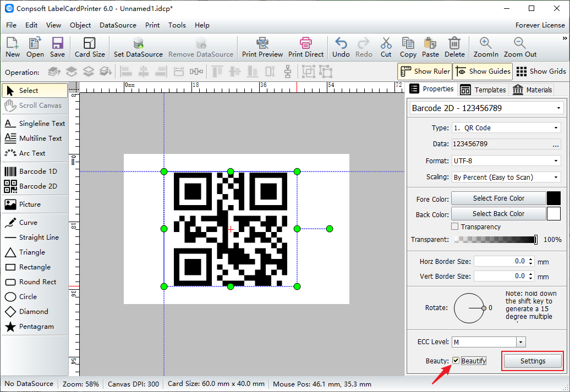The image size is (570, 392).
Task: Select the Arc Text tool
Action: coord(35,153)
